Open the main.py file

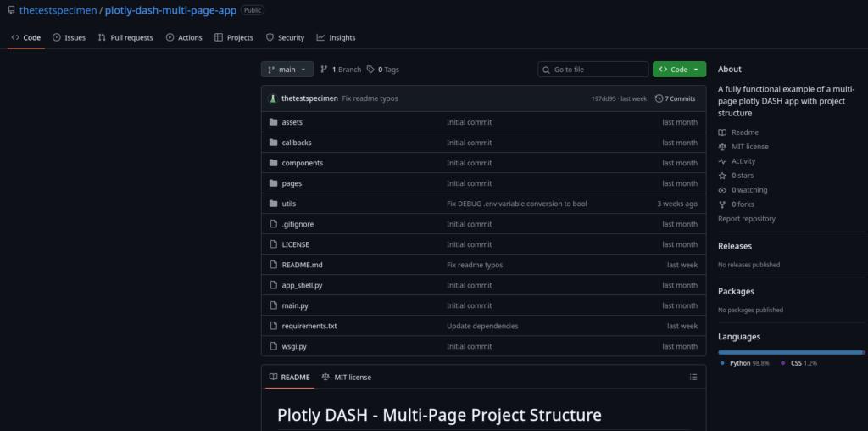pyautogui.click(x=295, y=305)
